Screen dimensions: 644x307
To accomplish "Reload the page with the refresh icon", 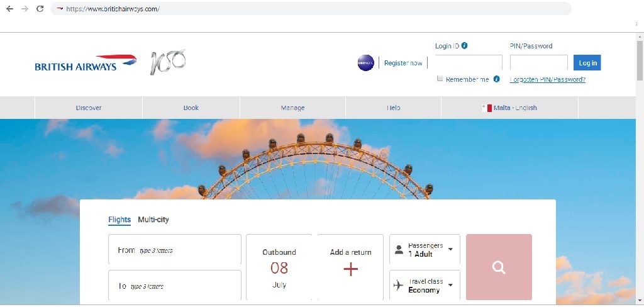I will (x=40, y=9).
